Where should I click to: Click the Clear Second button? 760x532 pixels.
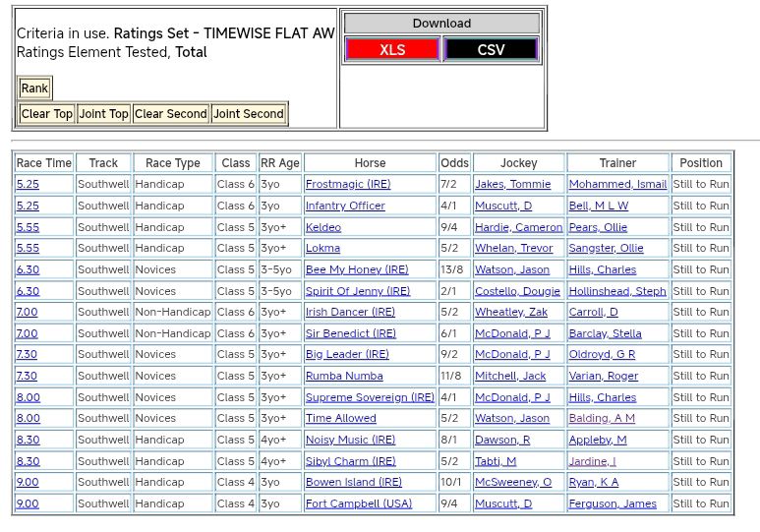171,114
